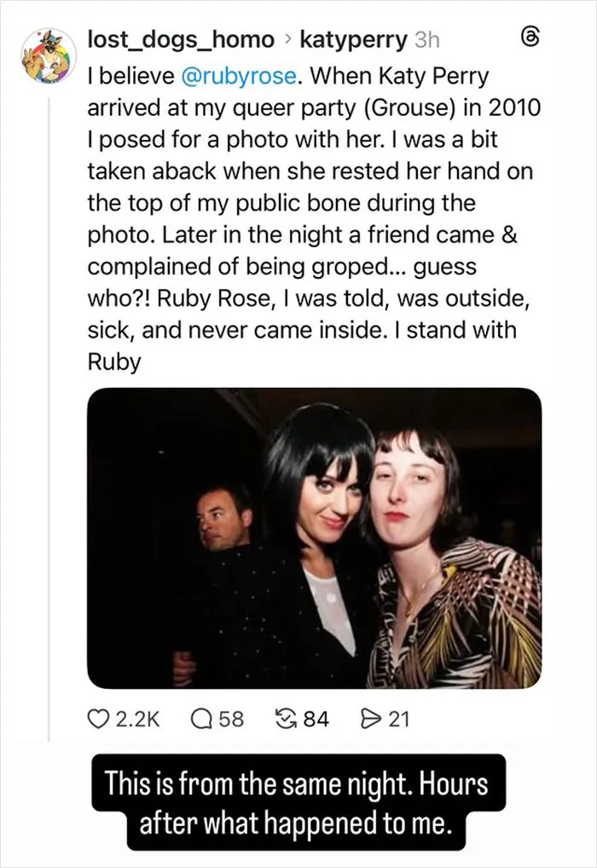Open the lost_dogs_homo profile avatar
The height and width of the screenshot is (868, 597).
[49, 55]
